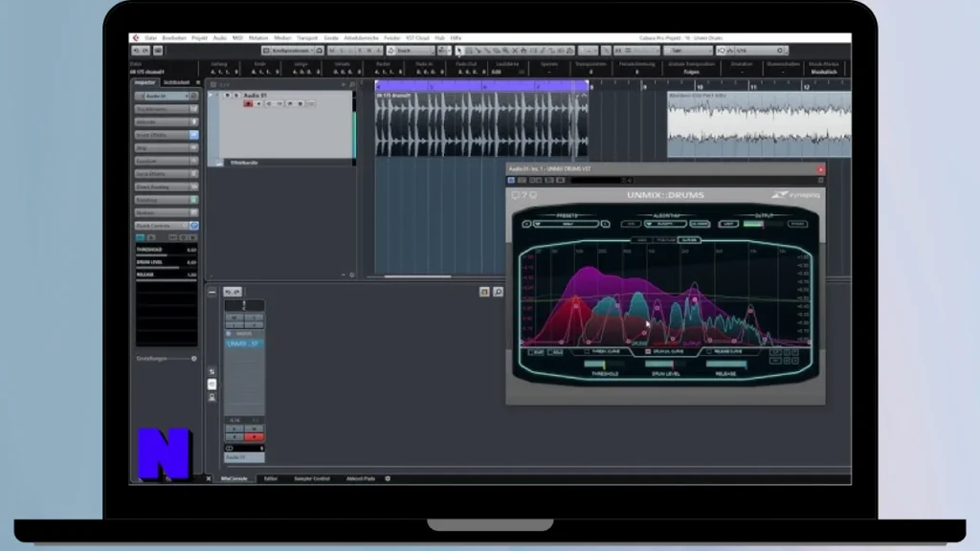Click the metronome icon beside Konfigurationen
Viewport: 980px width, 551px height.
[320, 51]
